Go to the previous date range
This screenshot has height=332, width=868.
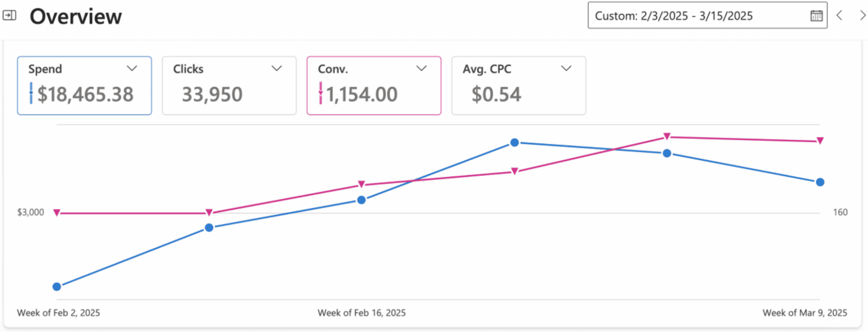coord(839,16)
